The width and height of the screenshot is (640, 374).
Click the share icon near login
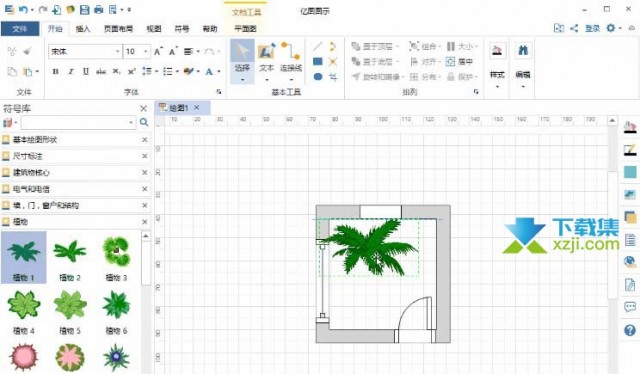(x=574, y=28)
